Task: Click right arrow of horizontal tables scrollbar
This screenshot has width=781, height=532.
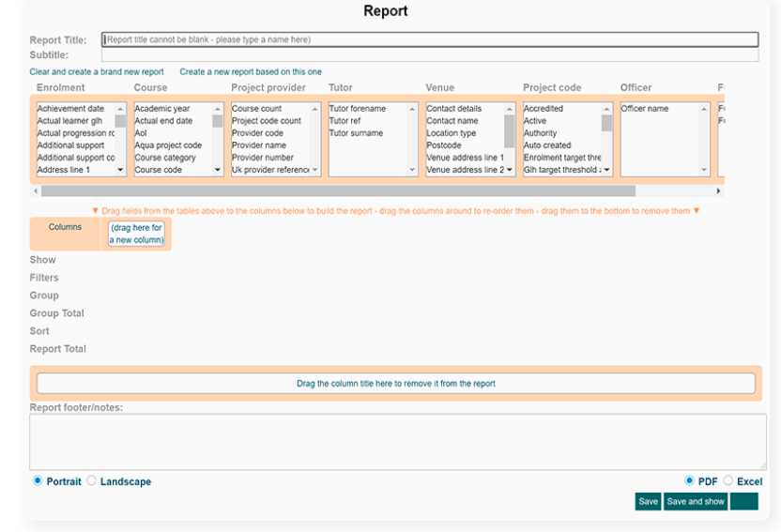Action: [x=719, y=190]
